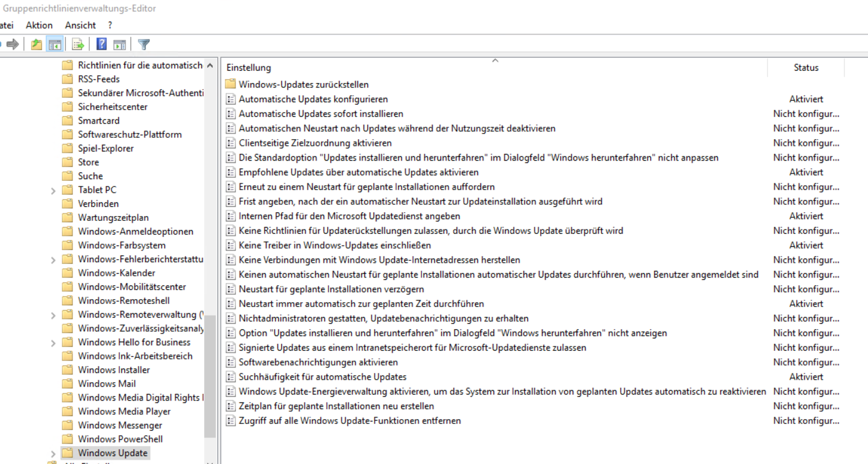Click the folder icon next to Verbinden
This screenshot has width=868, height=464.
coord(68,204)
